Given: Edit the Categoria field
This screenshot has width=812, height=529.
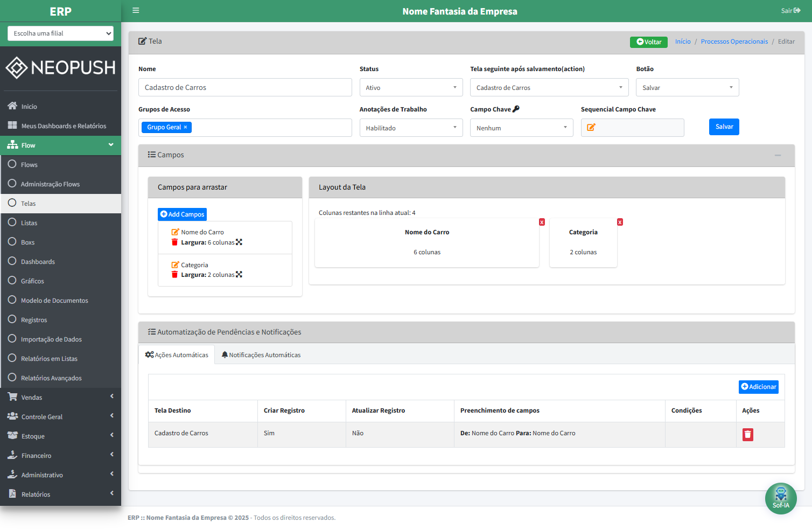Looking at the screenshot, I should coord(175,265).
